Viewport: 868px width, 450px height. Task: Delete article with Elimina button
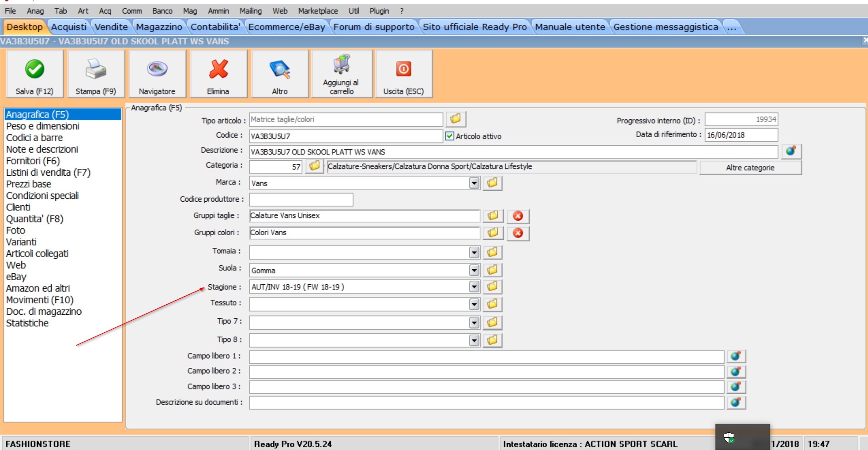pyautogui.click(x=218, y=74)
